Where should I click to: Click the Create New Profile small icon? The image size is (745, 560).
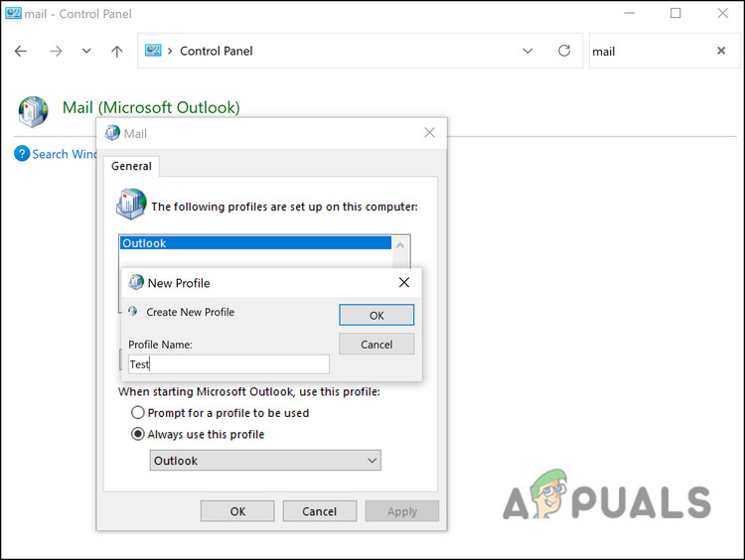click(x=132, y=311)
